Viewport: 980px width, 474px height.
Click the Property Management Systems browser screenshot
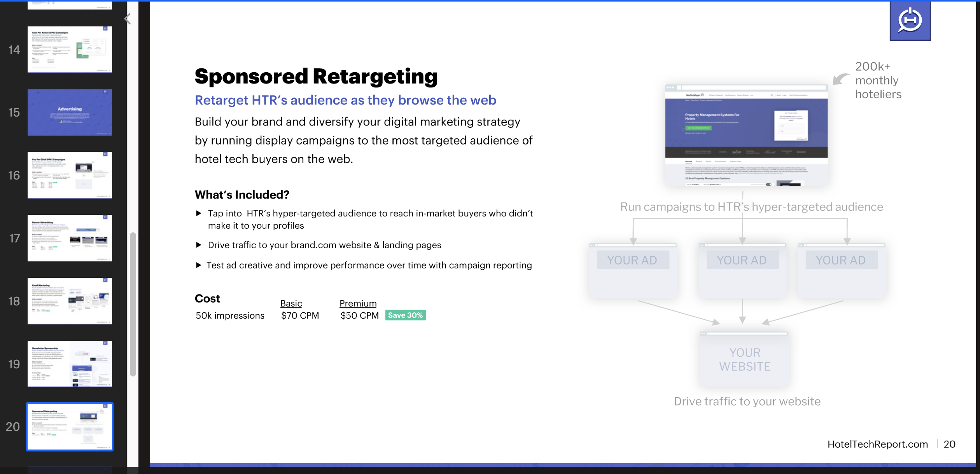746,135
